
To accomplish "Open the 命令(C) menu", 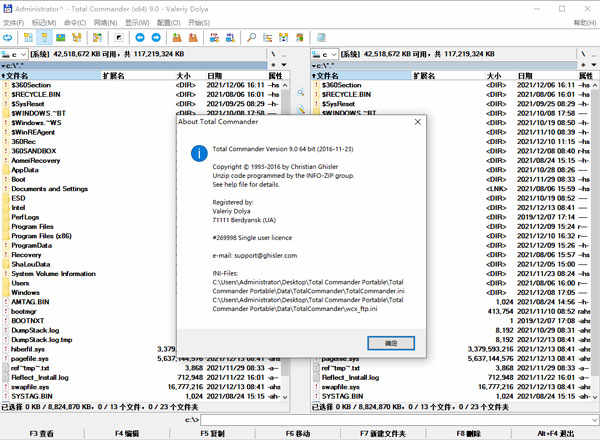I will [75, 23].
